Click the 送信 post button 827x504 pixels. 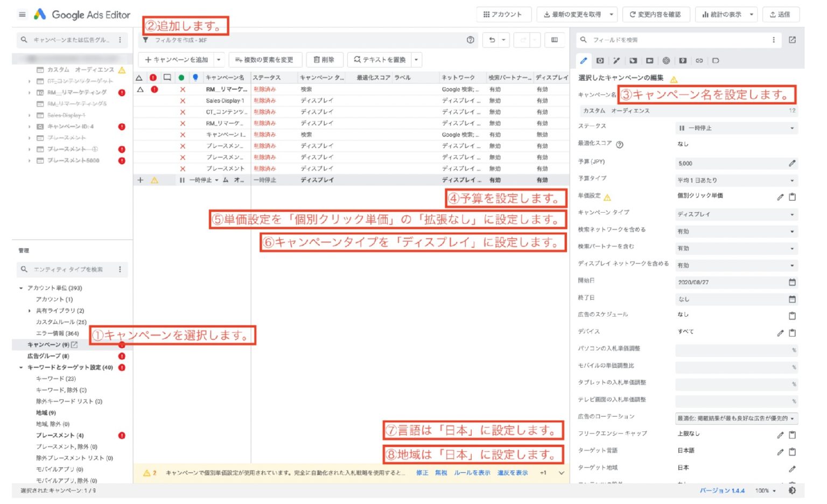point(780,15)
